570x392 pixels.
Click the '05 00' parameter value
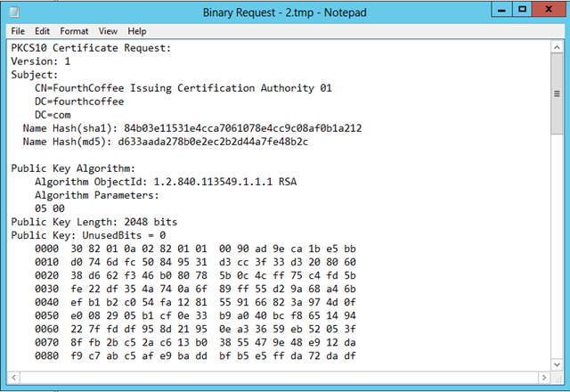pos(50,208)
